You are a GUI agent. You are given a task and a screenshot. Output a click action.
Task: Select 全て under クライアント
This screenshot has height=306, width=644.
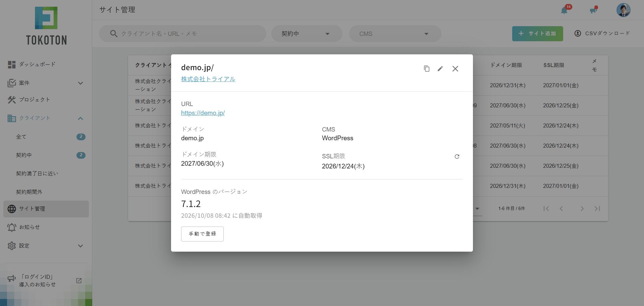pos(46,137)
